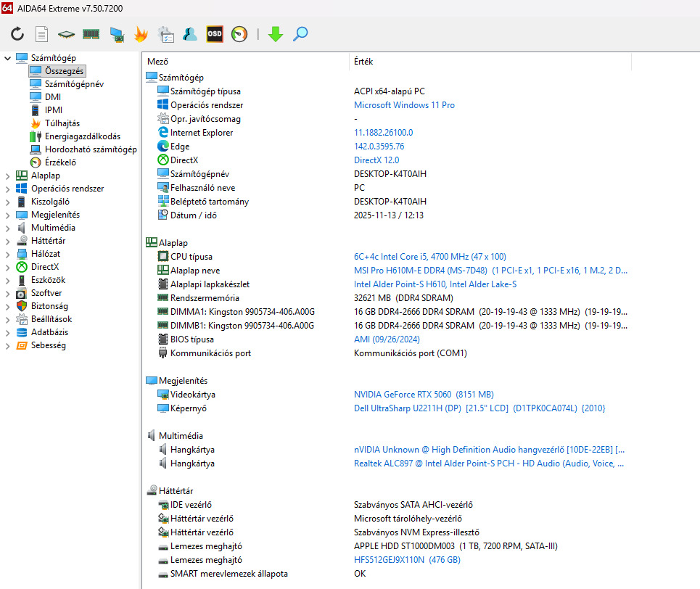Image resolution: width=700 pixels, height=589 pixels.
Task: Open the DMI tree item
Action: pos(53,97)
